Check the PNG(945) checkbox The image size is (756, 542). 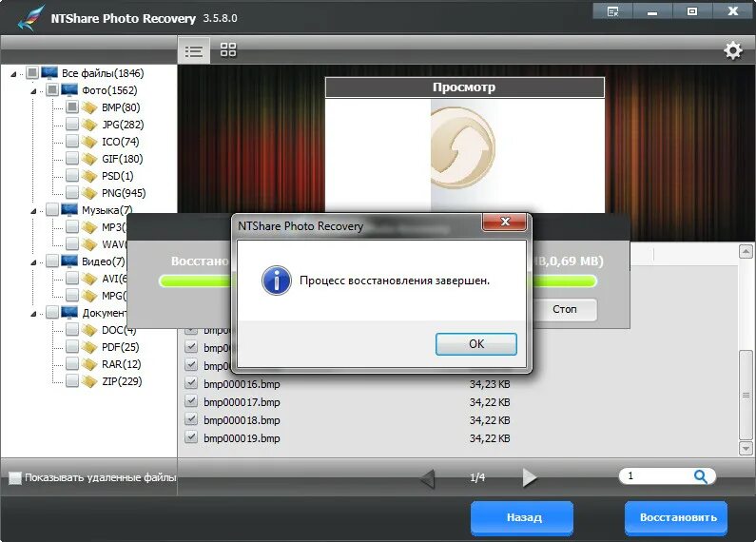pyautogui.click(x=72, y=193)
